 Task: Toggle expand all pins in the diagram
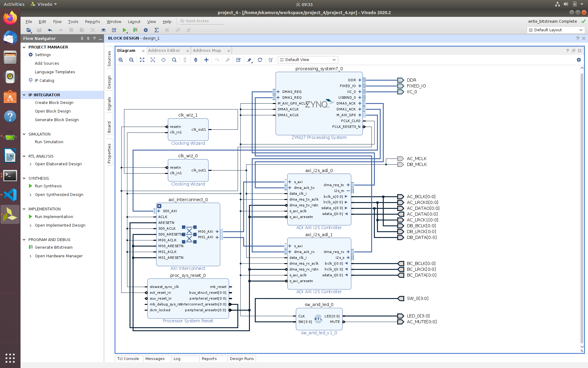click(x=196, y=60)
